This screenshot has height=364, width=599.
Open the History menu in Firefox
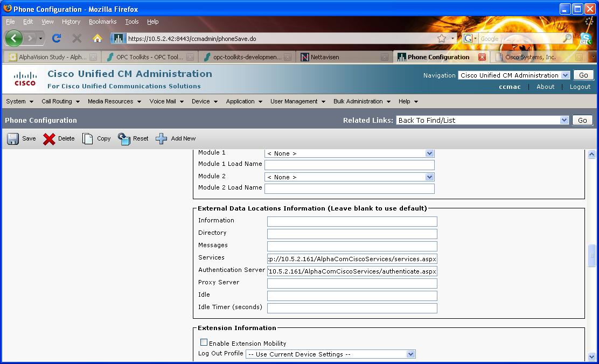[x=71, y=22]
